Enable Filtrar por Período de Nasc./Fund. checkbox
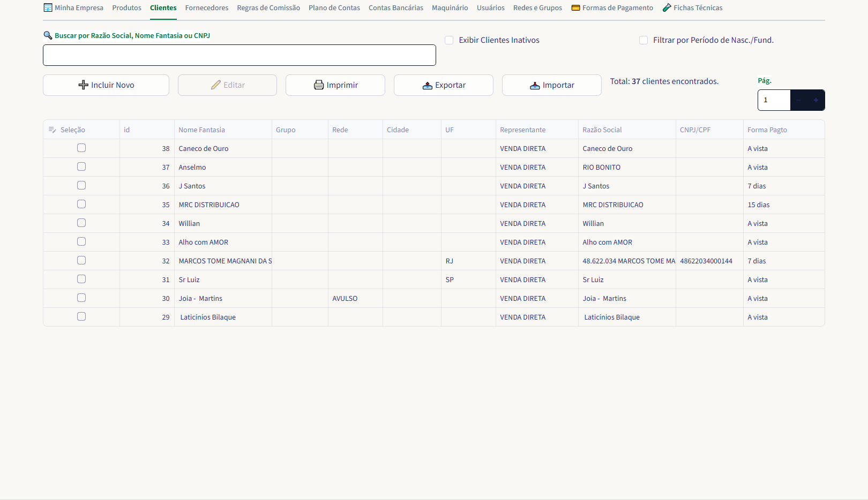 click(643, 40)
